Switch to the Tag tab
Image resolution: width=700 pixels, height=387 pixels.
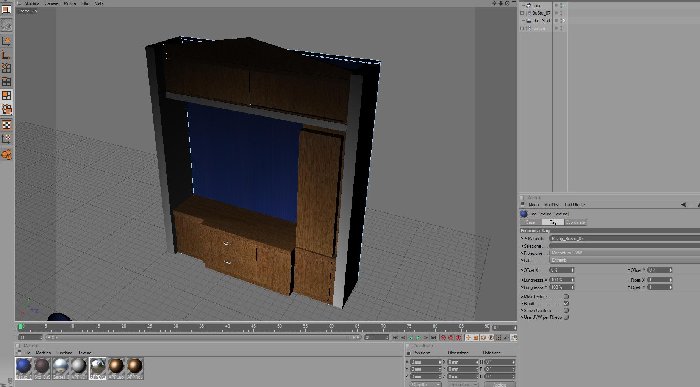point(553,222)
